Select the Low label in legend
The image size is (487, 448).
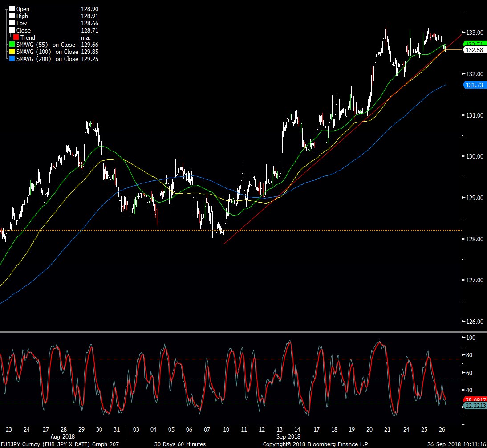click(21, 23)
